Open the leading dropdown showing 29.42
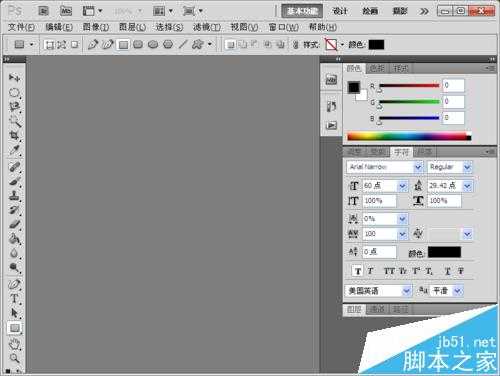This screenshot has height=376, width=500. (467, 186)
